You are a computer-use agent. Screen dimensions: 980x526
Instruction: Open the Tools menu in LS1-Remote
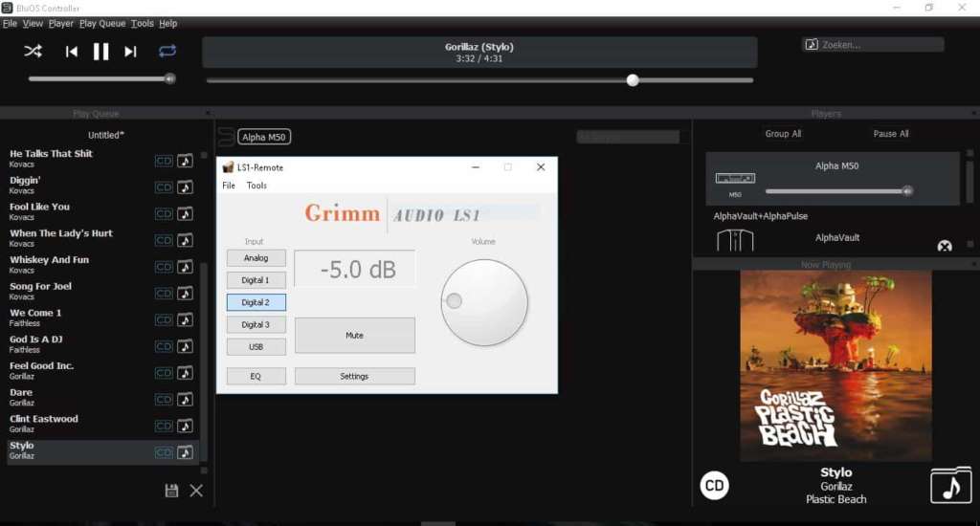click(x=256, y=186)
